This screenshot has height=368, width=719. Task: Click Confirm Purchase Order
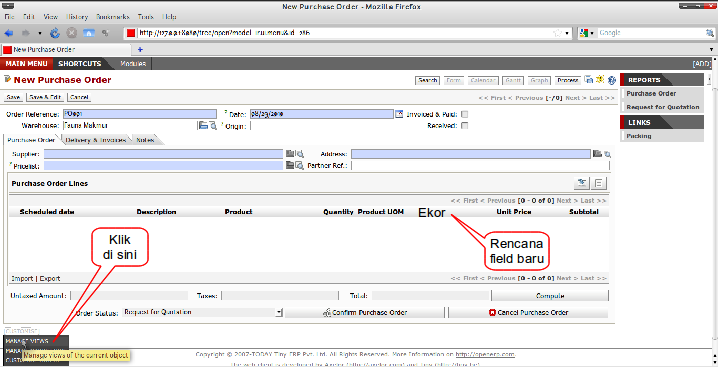[365, 313]
